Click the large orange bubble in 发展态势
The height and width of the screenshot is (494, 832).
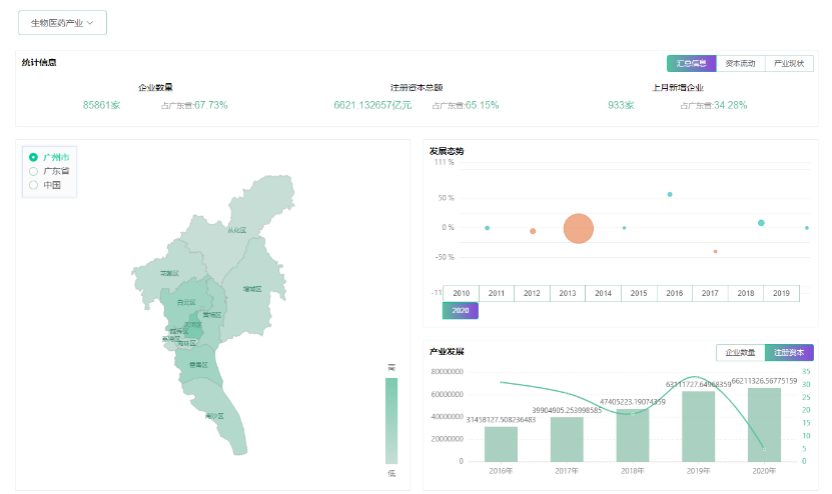tap(578, 229)
